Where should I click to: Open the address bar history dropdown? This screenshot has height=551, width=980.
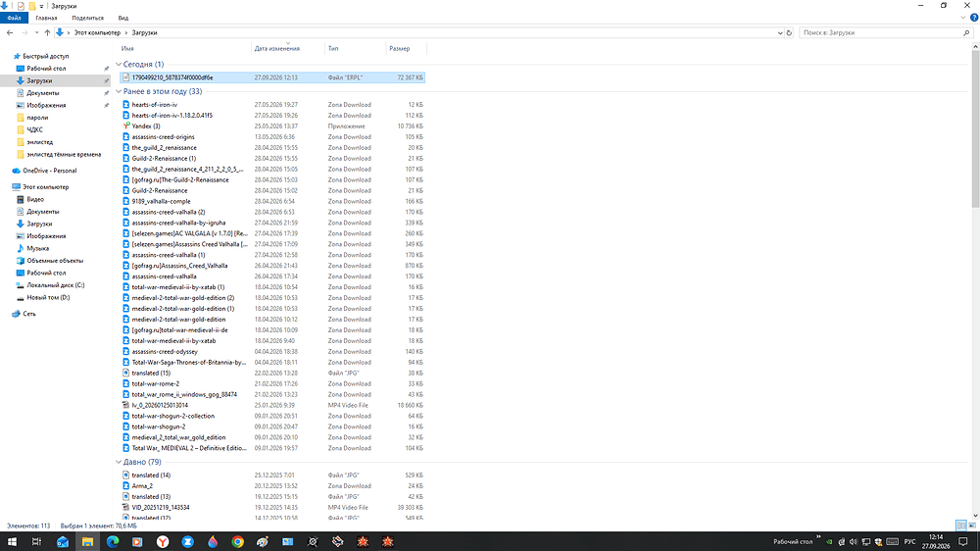[780, 32]
